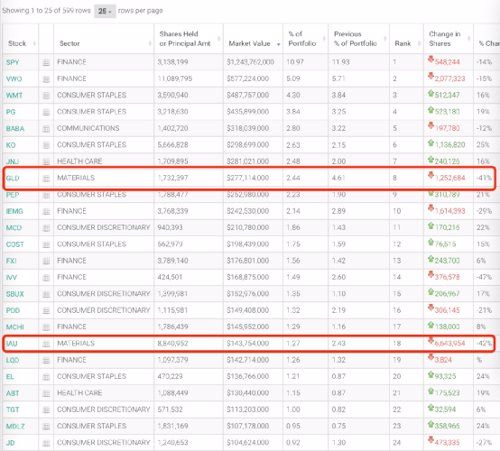500x451 pixels.
Task: Select GLD market value $277,114,000
Action: tap(248, 178)
